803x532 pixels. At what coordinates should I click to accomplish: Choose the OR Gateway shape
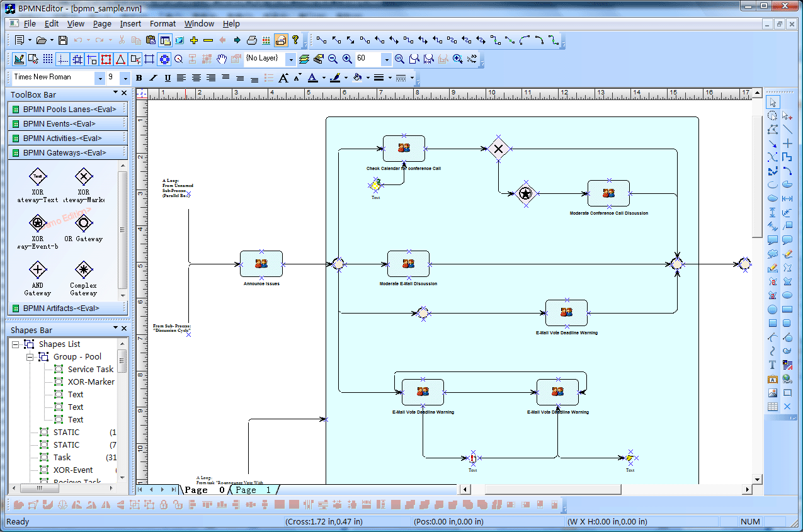pyautogui.click(x=83, y=229)
